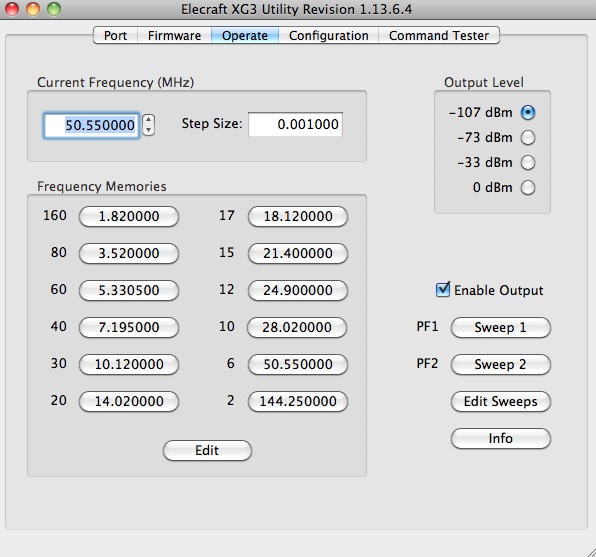
Task: Recall 80m memory 3.520000
Action: [x=129, y=253]
